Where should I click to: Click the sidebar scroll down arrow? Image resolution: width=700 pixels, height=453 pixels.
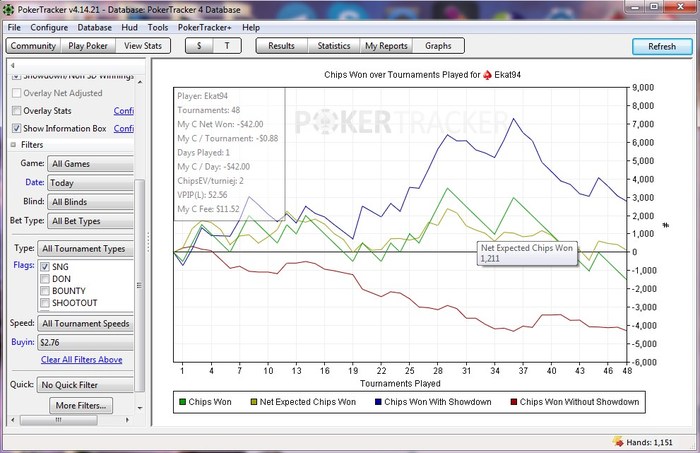pos(140,407)
